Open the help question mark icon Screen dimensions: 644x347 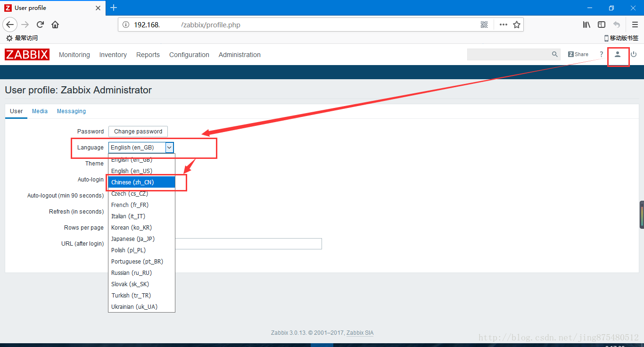[x=601, y=55]
